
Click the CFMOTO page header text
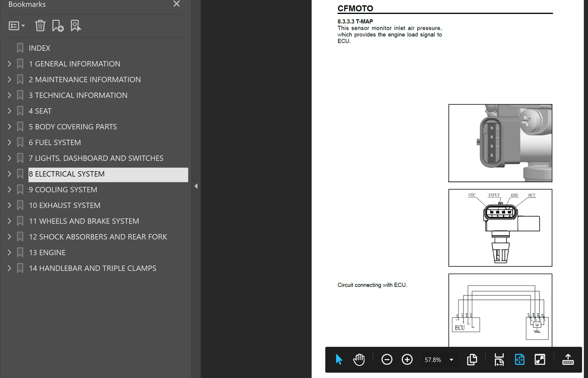tap(355, 8)
